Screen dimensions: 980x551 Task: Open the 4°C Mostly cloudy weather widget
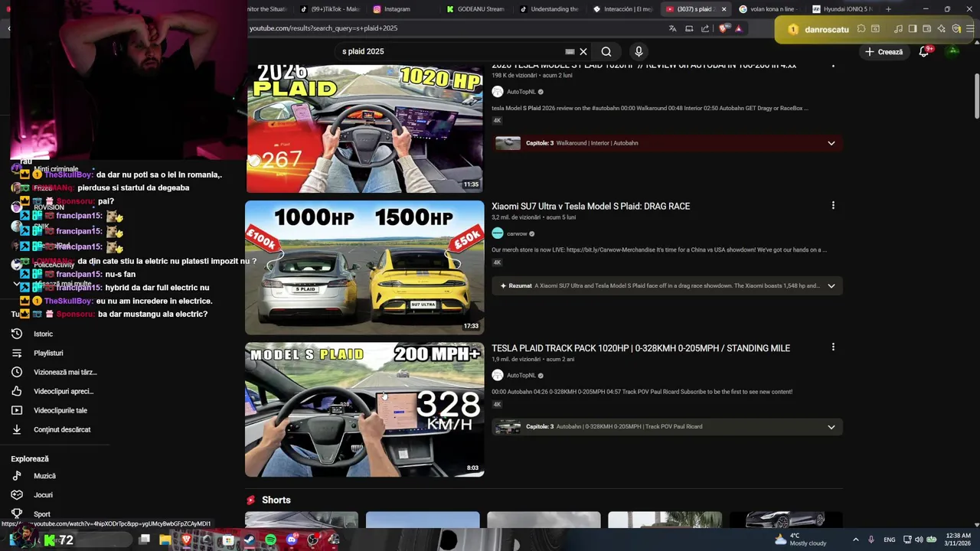(800, 540)
